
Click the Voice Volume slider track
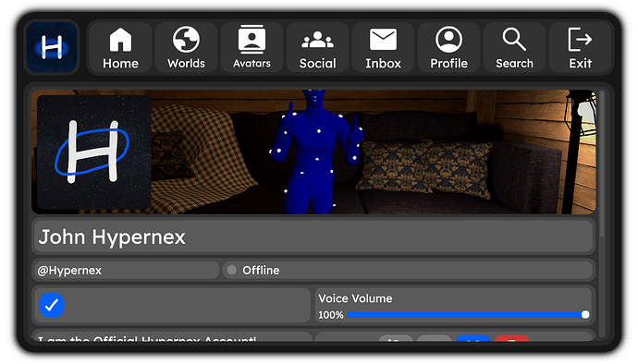pos(466,314)
